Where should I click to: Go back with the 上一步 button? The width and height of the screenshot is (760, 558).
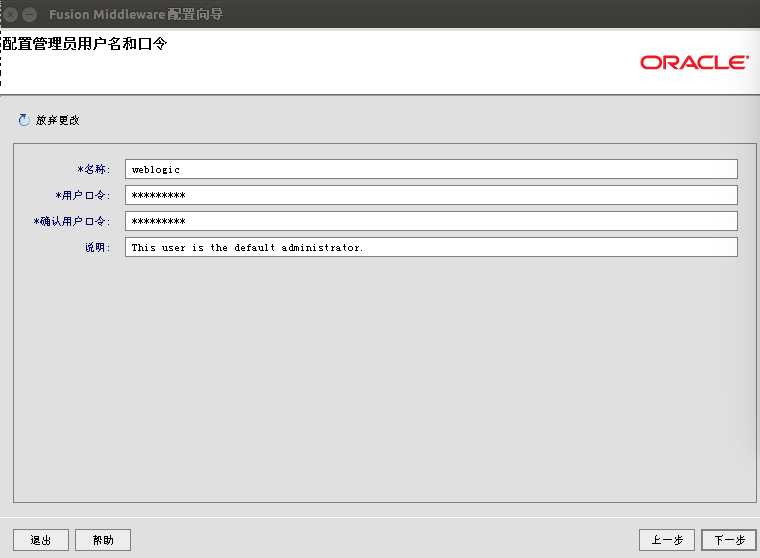[x=667, y=540]
